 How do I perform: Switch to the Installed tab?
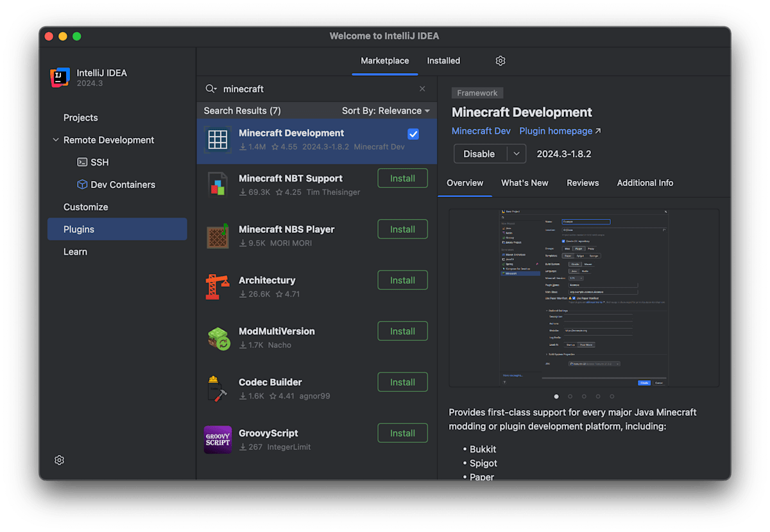coord(443,60)
